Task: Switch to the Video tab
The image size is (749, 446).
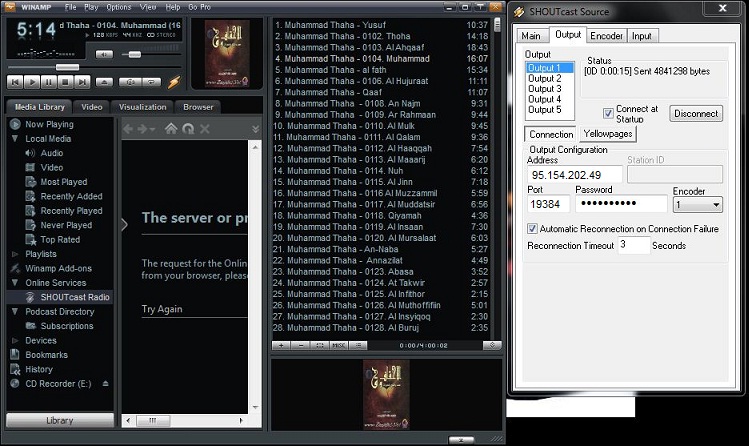Action: (91, 107)
